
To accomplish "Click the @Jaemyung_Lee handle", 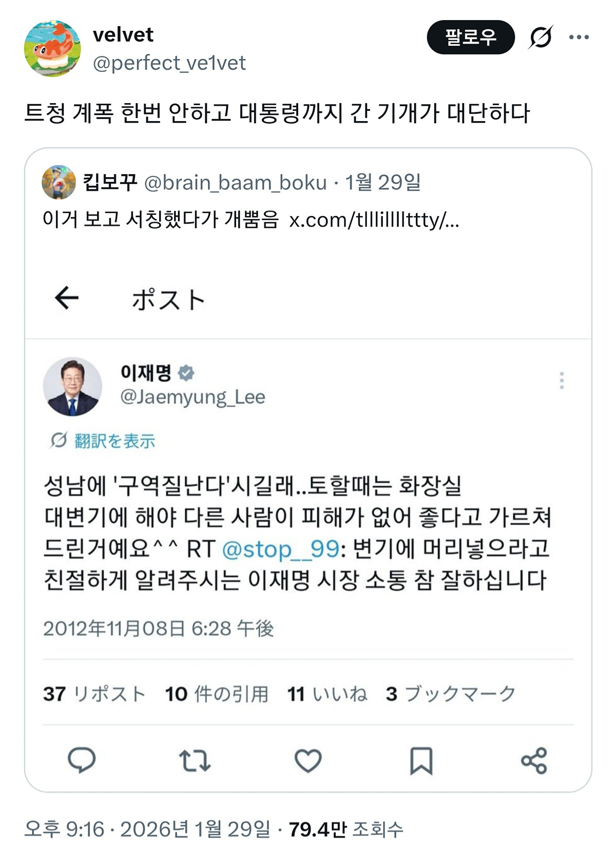I will point(192,397).
